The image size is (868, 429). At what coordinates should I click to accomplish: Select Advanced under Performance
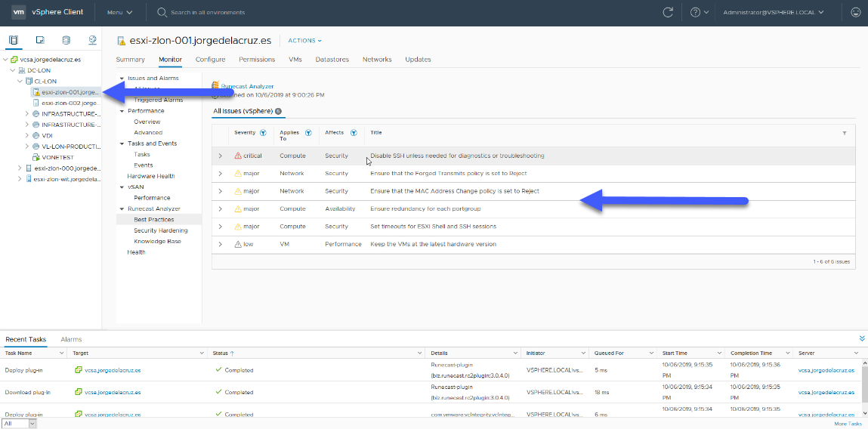(148, 132)
